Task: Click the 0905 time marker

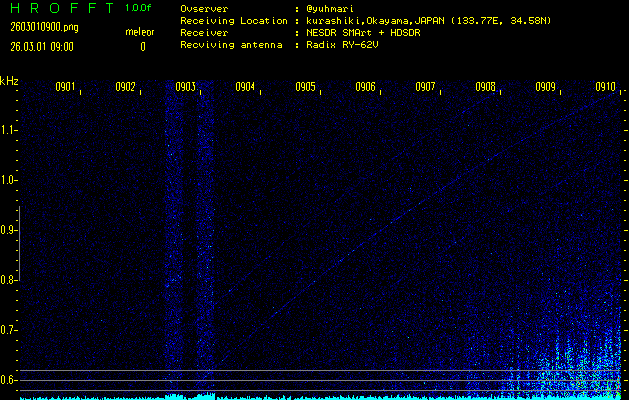Action: coord(306,87)
